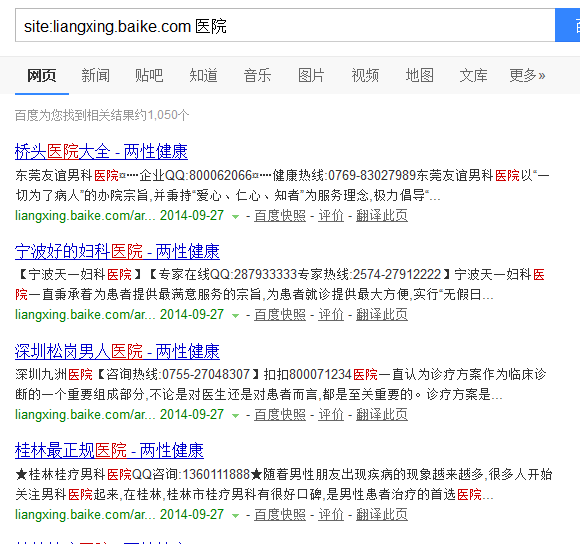Click the search input field with site:liangxing.baike.com
The width and height of the screenshot is (580, 544).
[285, 26]
